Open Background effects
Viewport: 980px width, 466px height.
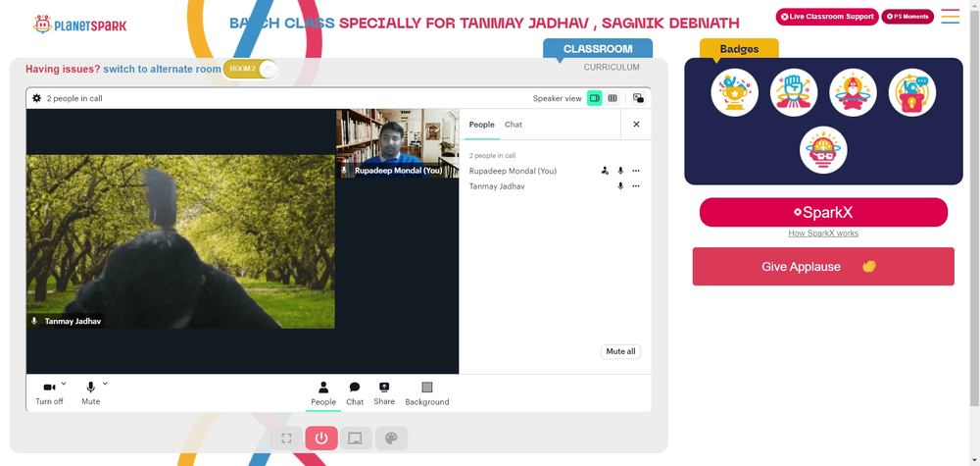[x=427, y=394]
